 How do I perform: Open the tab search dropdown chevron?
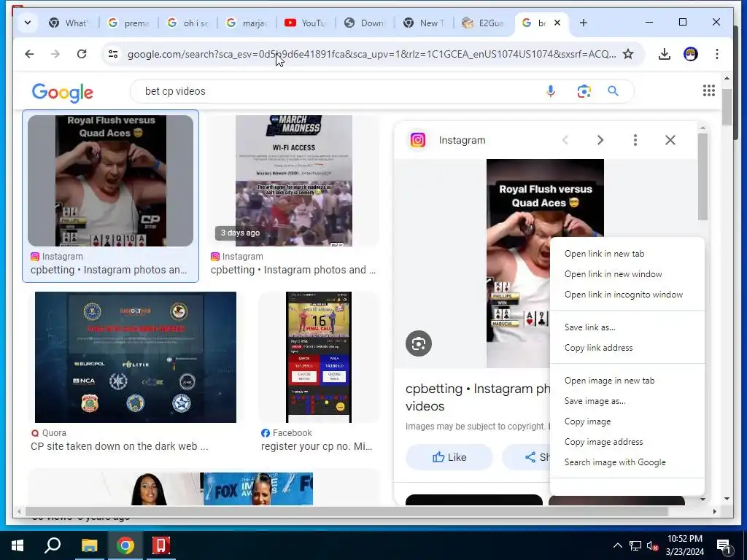[x=28, y=23]
